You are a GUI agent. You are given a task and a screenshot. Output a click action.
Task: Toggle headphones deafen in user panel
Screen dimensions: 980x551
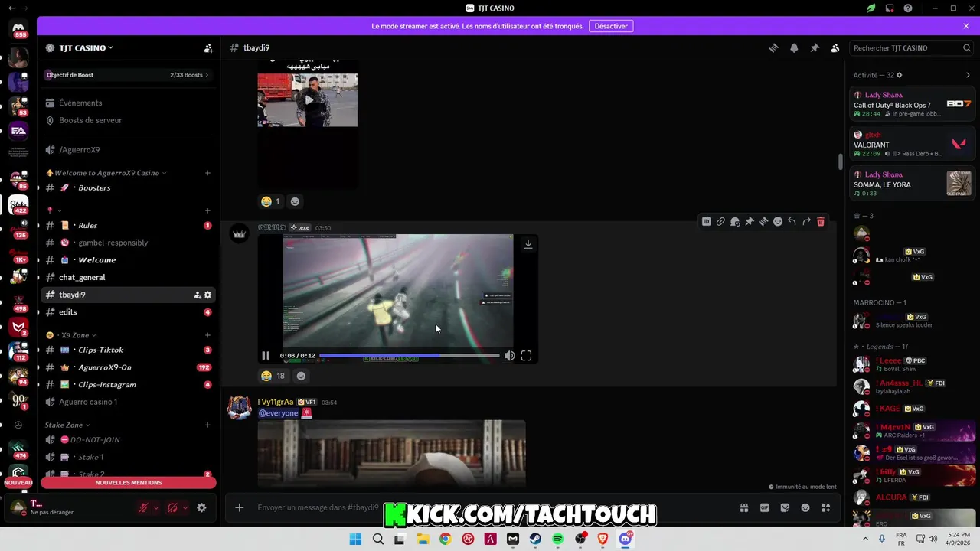[172, 507]
